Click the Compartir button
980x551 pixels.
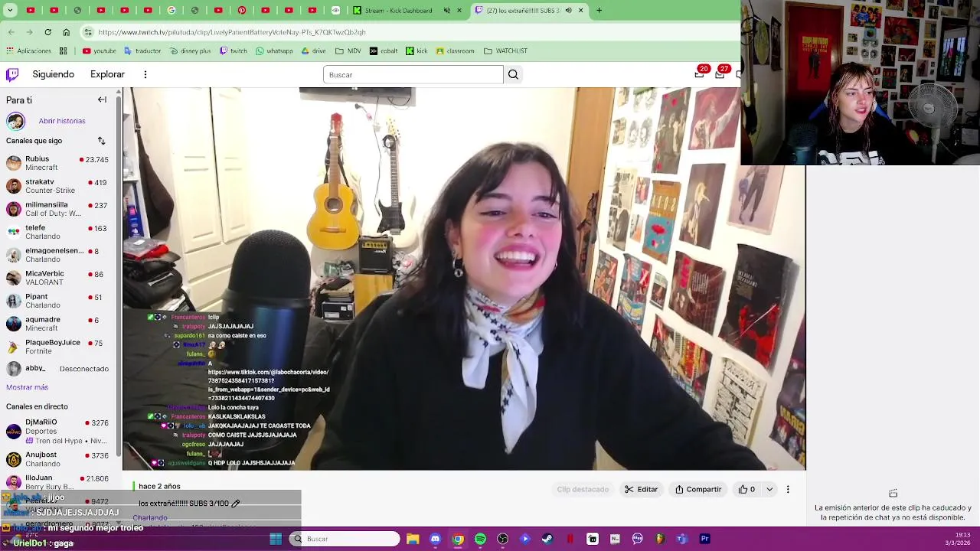point(698,490)
